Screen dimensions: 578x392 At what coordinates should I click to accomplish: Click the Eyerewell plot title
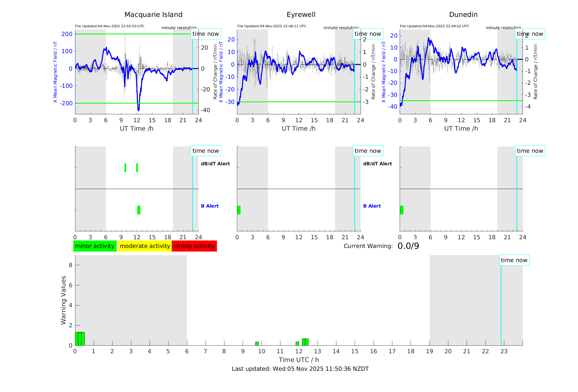click(x=301, y=15)
